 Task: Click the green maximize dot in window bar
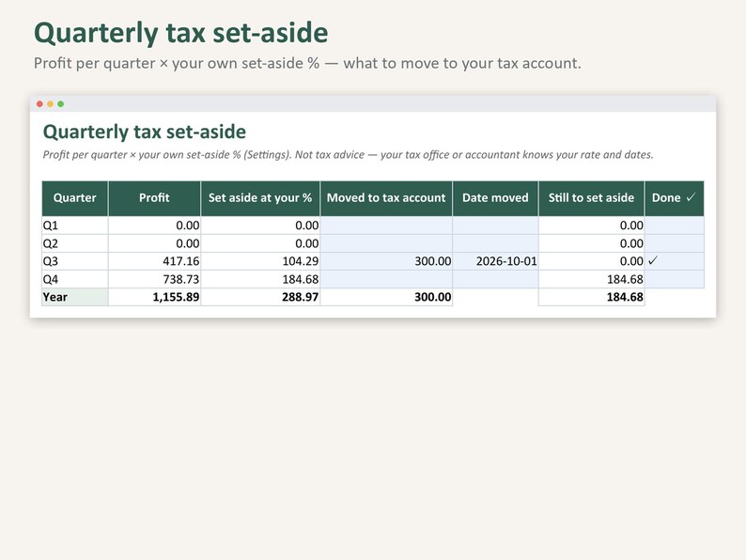pyautogui.click(x=61, y=103)
